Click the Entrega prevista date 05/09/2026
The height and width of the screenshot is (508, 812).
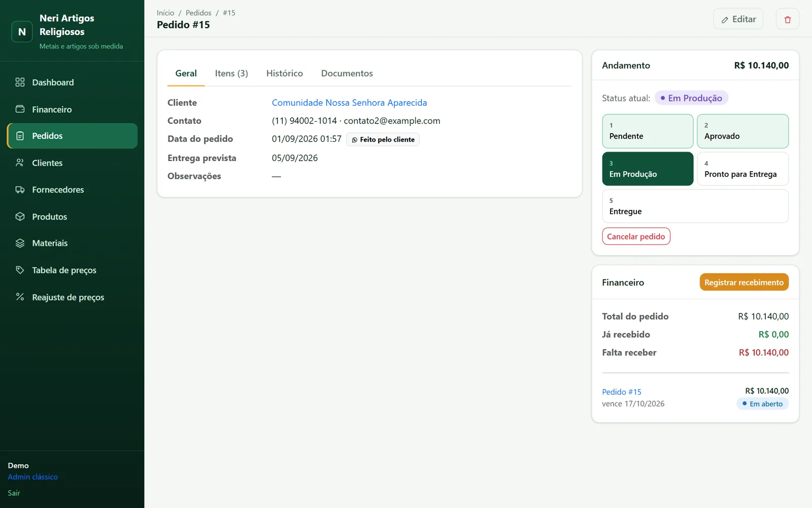[x=295, y=158]
